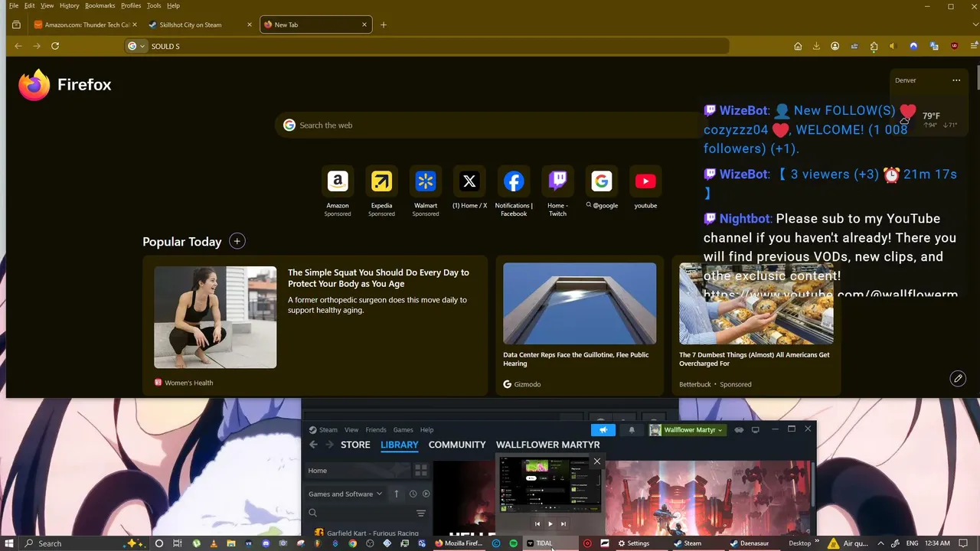Open Settings from the Windows taskbar
The width and height of the screenshot is (980, 551).
(634, 543)
